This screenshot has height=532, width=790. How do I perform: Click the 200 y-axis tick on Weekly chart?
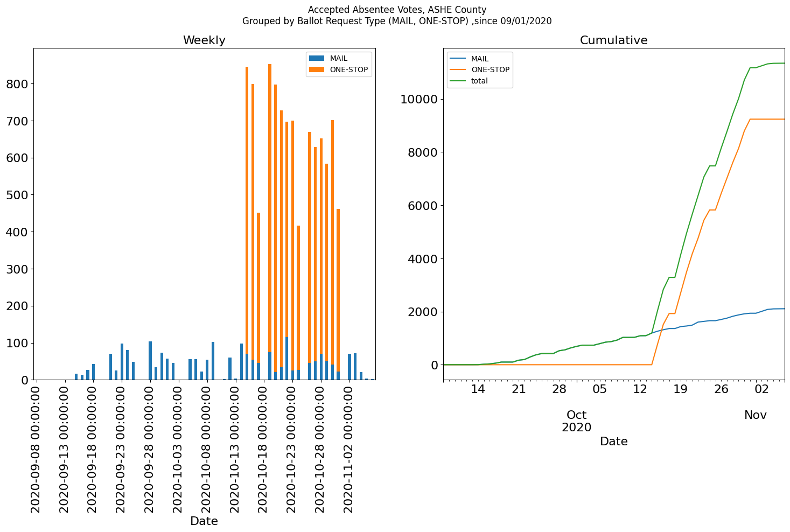click(17, 306)
